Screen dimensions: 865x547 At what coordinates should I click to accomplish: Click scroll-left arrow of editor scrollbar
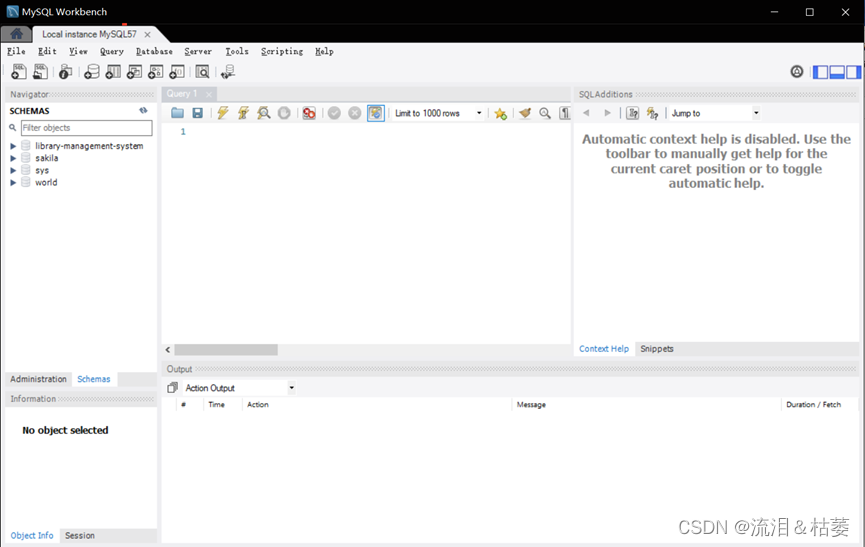(x=168, y=350)
